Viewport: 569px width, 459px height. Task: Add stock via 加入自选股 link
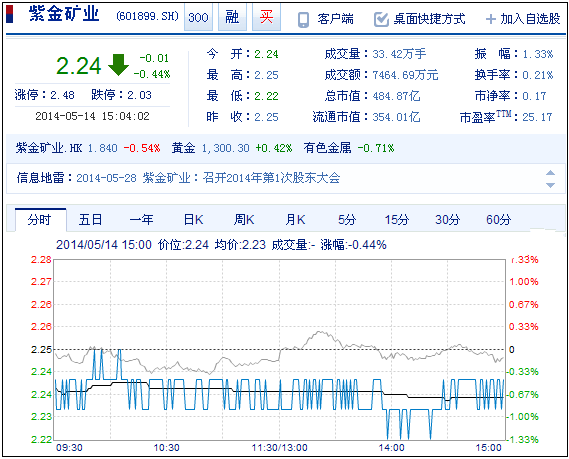[530, 19]
